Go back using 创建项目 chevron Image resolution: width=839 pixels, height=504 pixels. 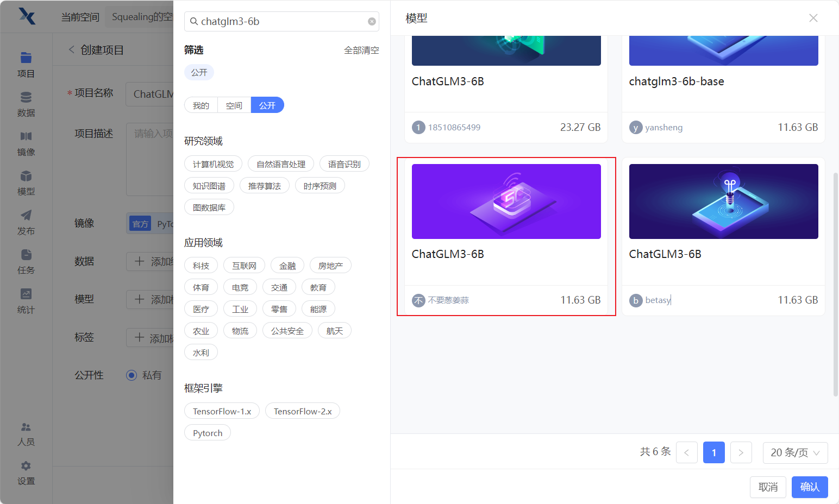pyautogui.click(x=71, y=50)
